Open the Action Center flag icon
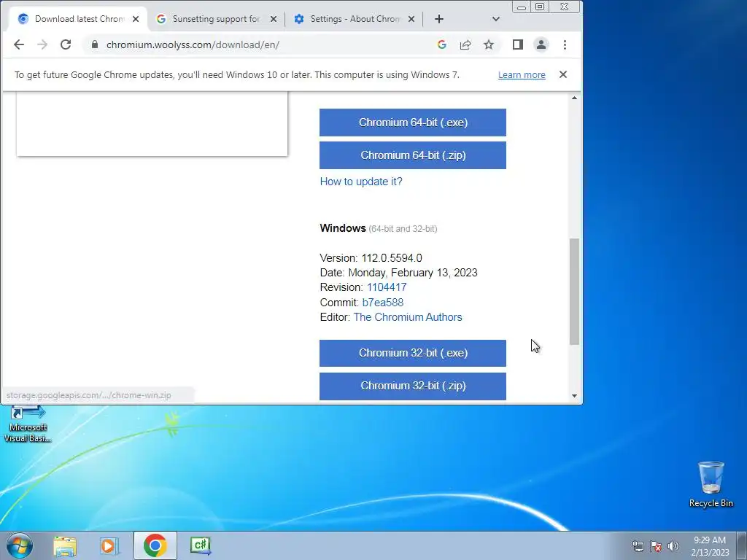 click(x=656, y=546)
